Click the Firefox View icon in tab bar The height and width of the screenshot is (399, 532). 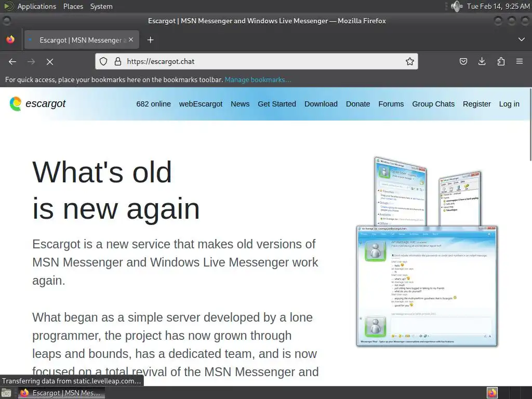coord(10,39)
